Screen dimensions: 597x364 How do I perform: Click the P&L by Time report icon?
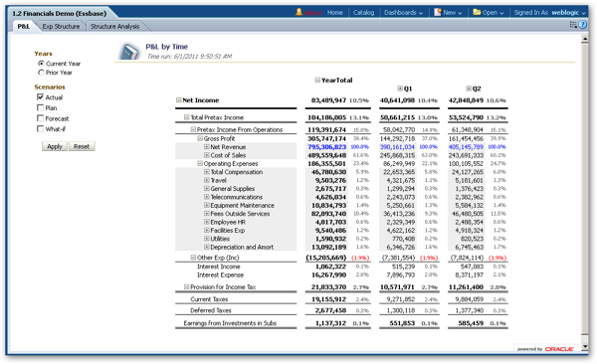129,52
